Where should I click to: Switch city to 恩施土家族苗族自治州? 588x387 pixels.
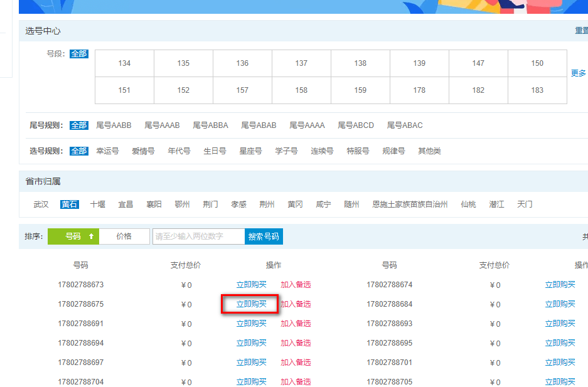[410, 204]
